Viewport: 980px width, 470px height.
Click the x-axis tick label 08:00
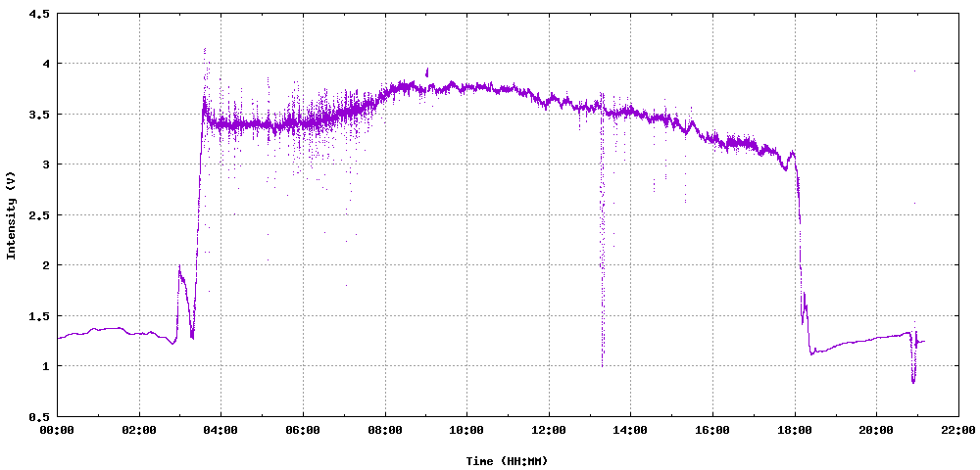point(385,430)
